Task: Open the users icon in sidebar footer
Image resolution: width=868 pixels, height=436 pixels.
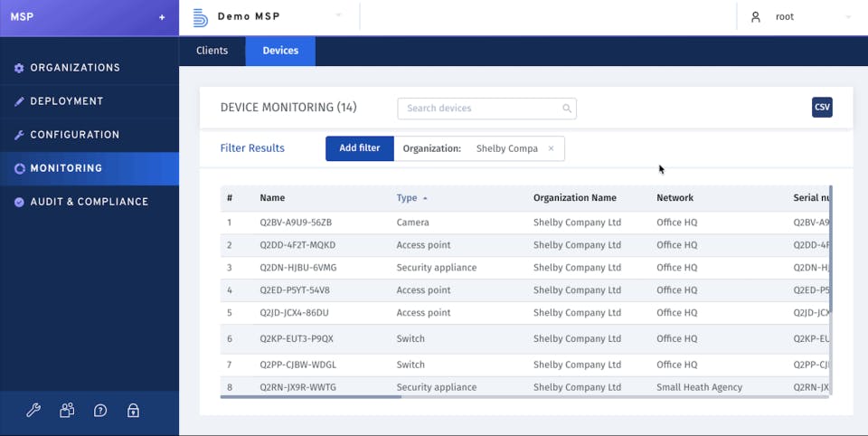Action: tap(67, 410)
